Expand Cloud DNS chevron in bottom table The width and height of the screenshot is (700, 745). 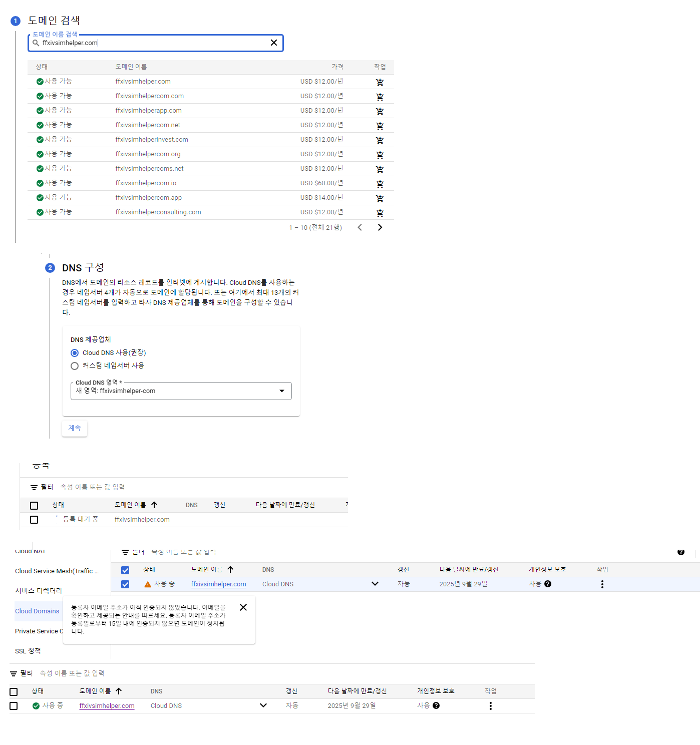(x=263, y=705)
